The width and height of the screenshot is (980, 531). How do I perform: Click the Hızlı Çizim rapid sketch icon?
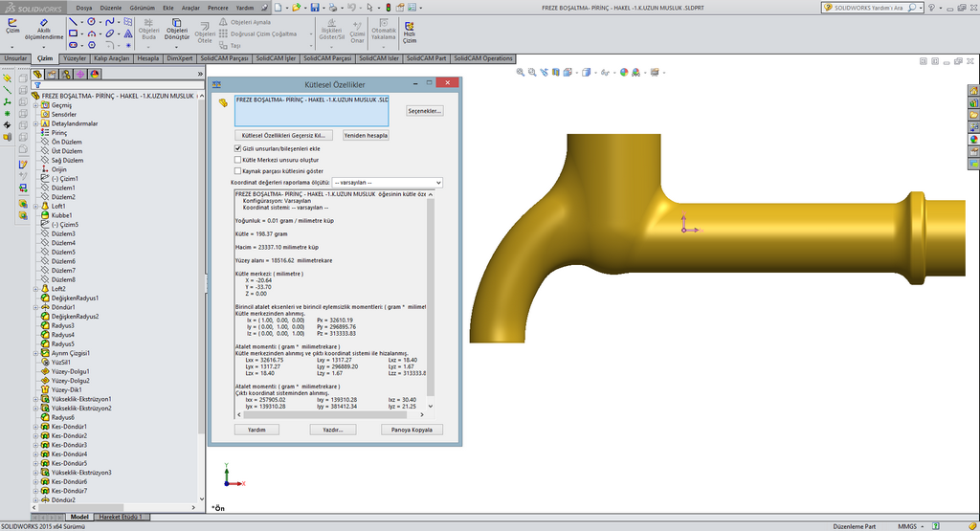point(409,28)
